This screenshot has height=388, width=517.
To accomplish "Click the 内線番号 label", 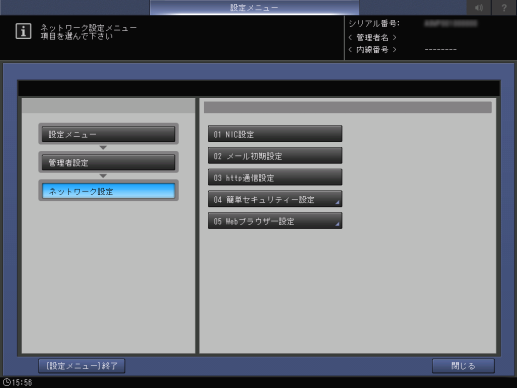I will coord(372,50).
